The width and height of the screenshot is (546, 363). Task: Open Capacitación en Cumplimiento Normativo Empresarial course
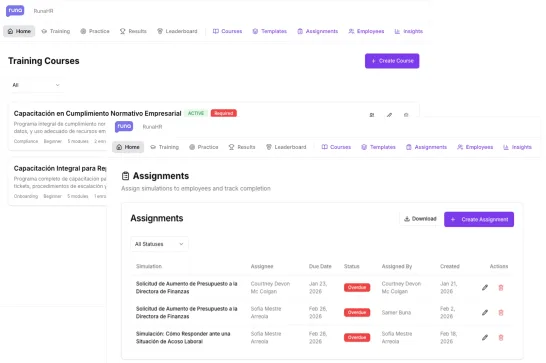(x=98, y=114)
